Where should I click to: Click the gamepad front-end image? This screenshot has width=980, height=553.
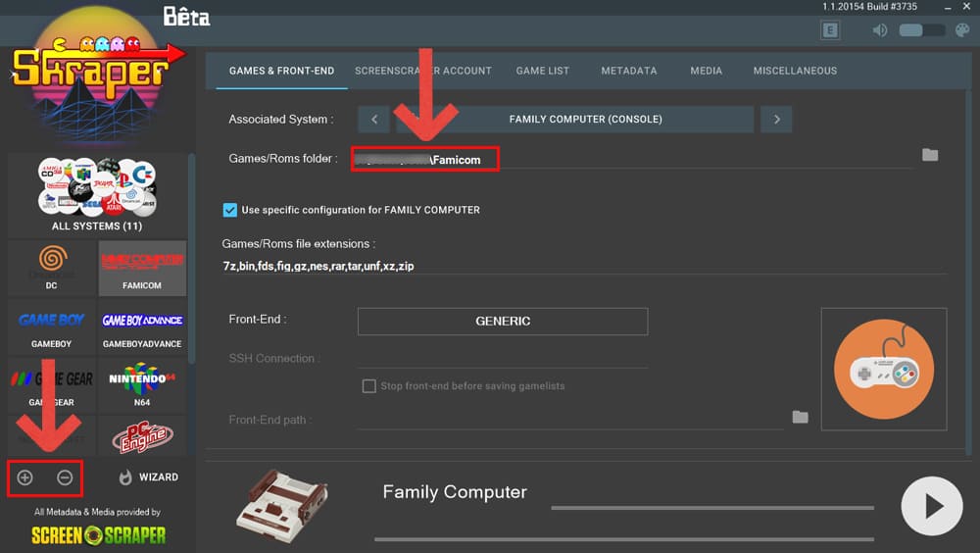(884, 369)
